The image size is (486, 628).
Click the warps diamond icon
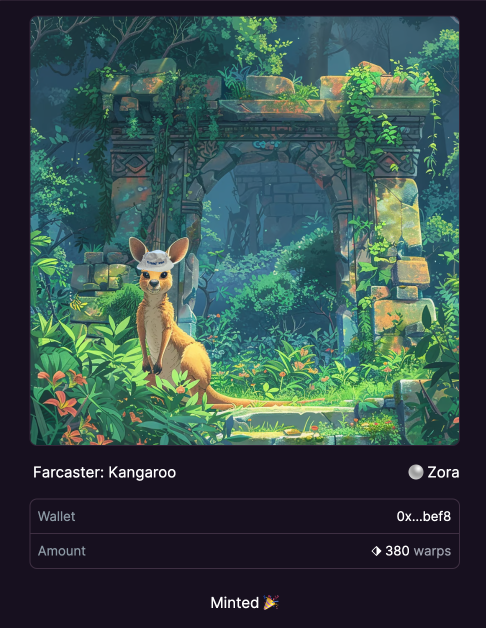(376, 551)
